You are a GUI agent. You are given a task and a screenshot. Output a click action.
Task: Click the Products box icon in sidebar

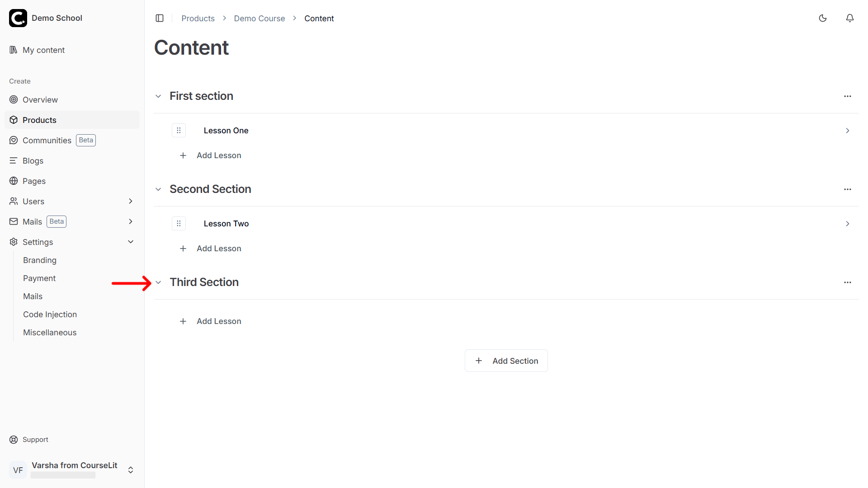point(14,120)
